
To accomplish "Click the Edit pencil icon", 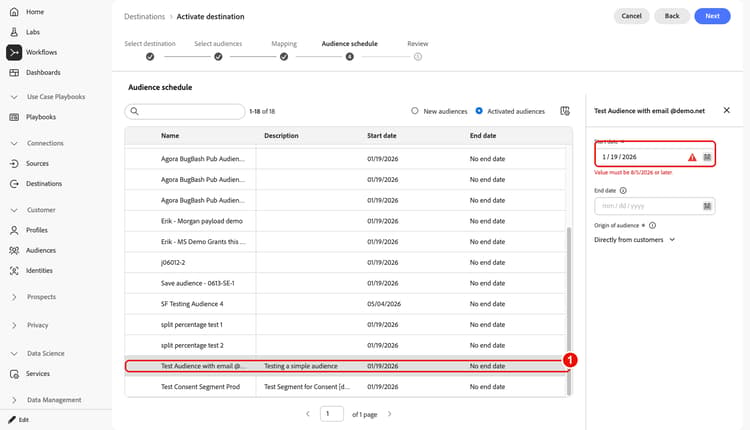I will pos(12,419).
